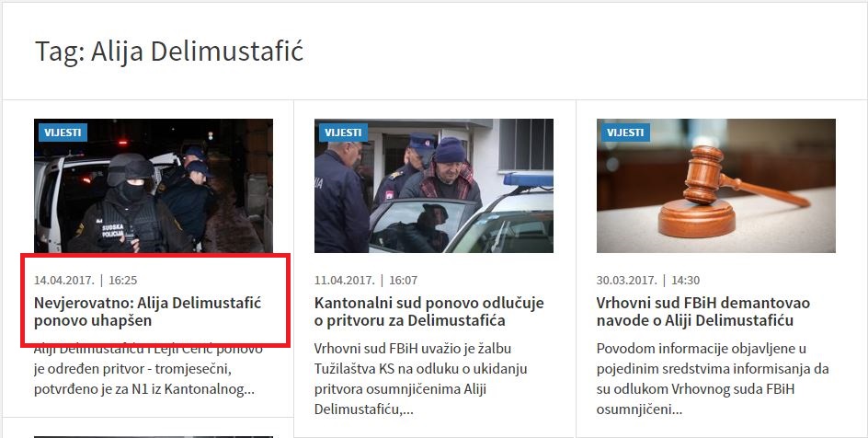Open headline 'Kantonalni sud ponovo odlučuje o pritvoru'
This screenshot has width=868, height=438.
429,312
